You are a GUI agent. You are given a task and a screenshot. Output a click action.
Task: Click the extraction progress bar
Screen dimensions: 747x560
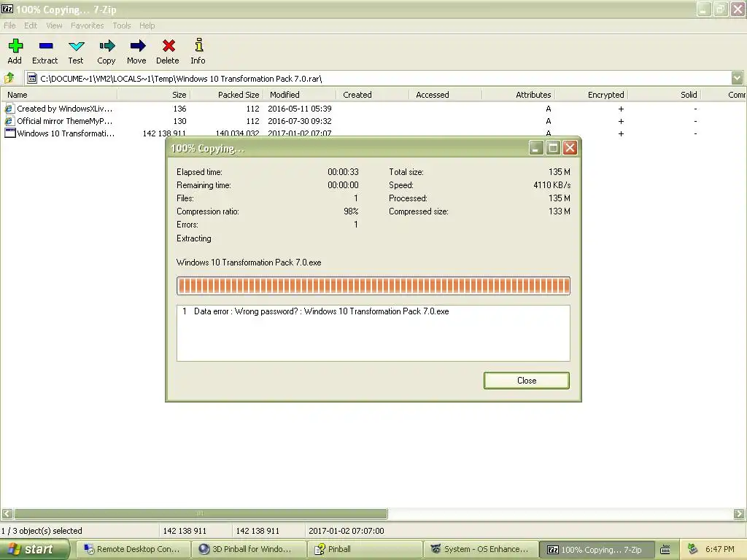[373, 286]
